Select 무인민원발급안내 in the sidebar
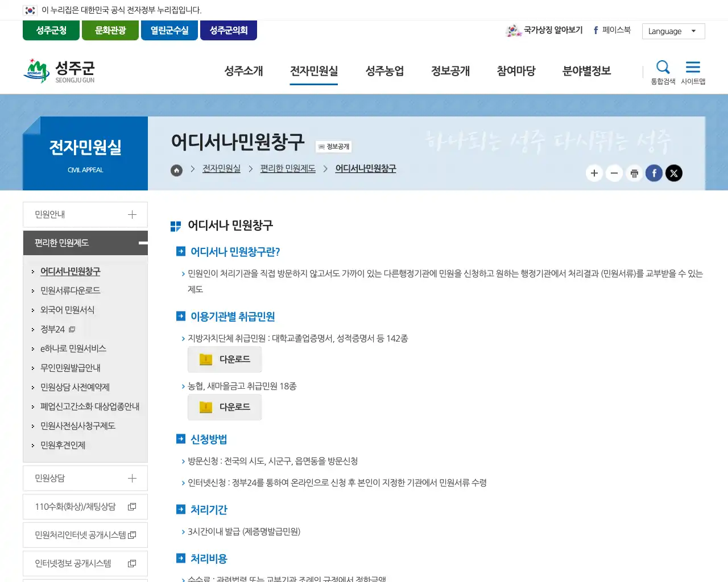Screen dimensions: 728x582 click(x=71, y=368)
